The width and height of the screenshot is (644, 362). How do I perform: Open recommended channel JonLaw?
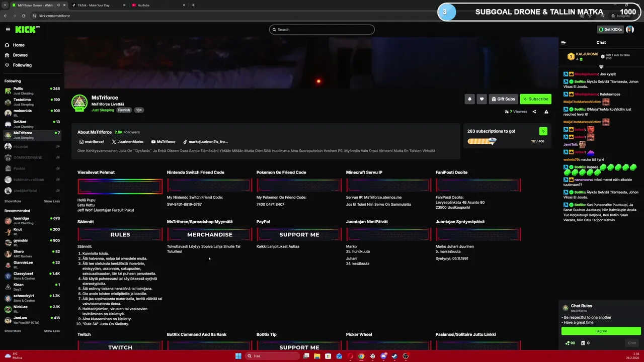[32, 320]
